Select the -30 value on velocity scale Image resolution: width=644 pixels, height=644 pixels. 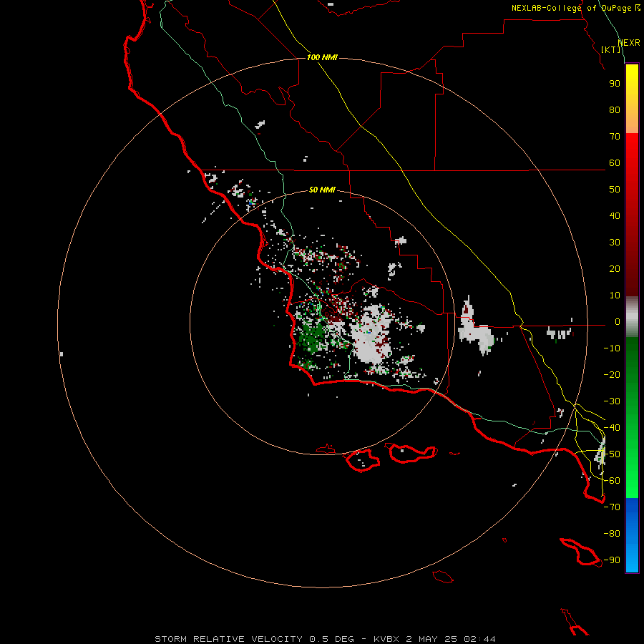612,401
